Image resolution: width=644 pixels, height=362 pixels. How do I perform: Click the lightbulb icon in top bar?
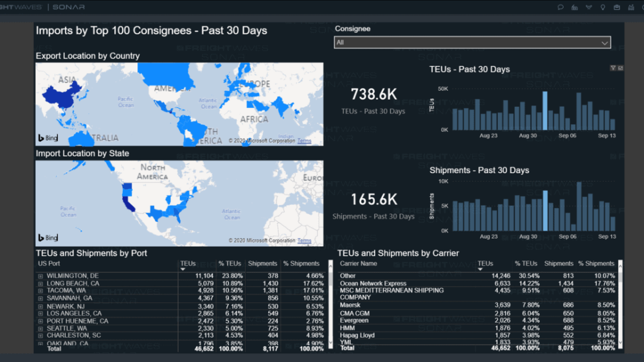[x=603, y=7]
